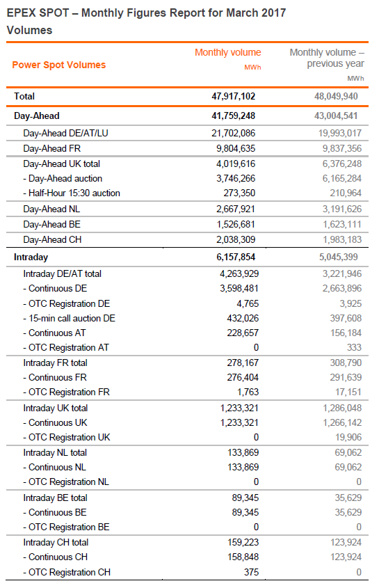Click the OTC Registration CH value 375

click(251, 572)
